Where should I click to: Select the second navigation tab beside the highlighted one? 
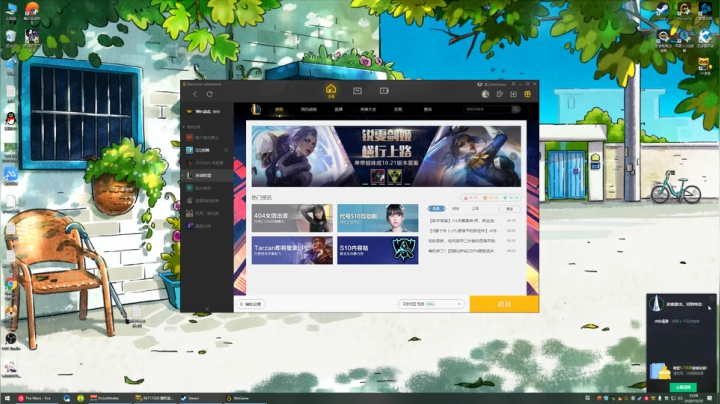309,109
